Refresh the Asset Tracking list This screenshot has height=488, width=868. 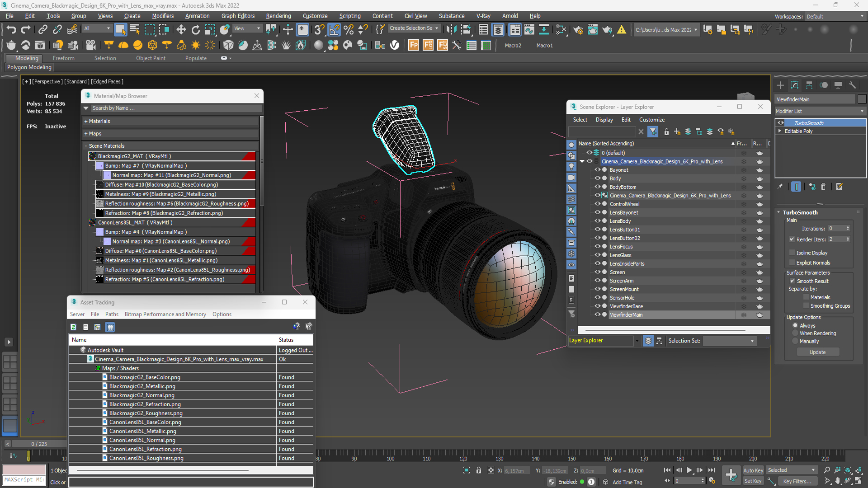coord(73,327)
